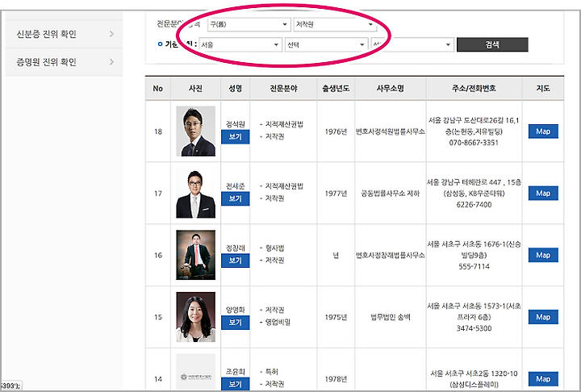
Task: Click the 성명 column header
Action: pos(236,89)
